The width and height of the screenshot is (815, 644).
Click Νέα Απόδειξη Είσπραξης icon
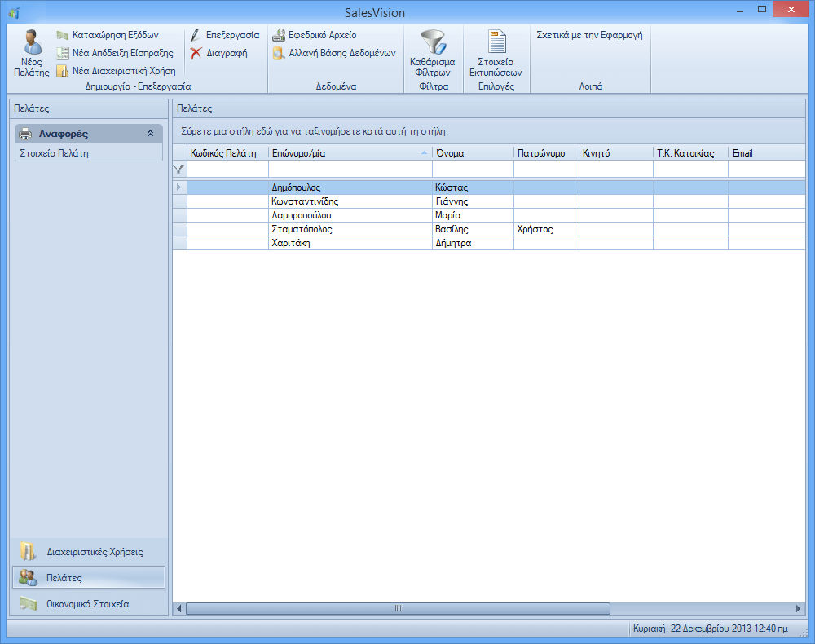[x=63, y=53]
